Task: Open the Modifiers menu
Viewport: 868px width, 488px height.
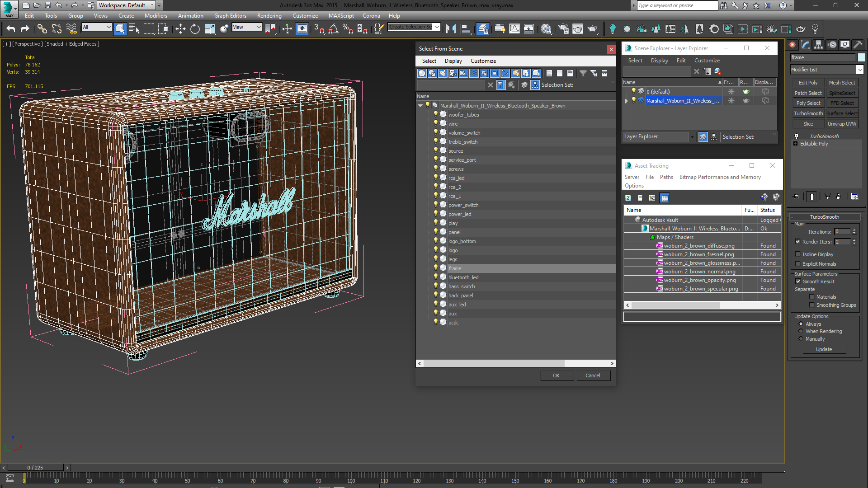Action: point(156,15)
